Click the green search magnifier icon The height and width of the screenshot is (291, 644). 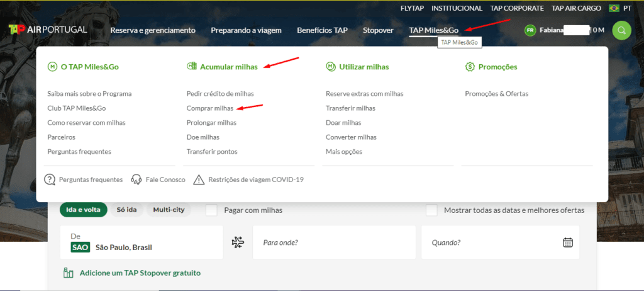[621, 30]
